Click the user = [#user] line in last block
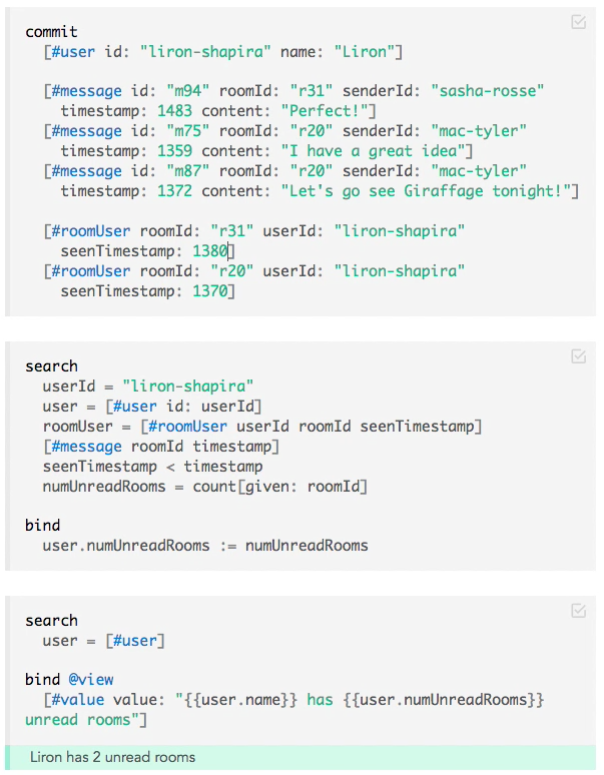 click(104, 640)
